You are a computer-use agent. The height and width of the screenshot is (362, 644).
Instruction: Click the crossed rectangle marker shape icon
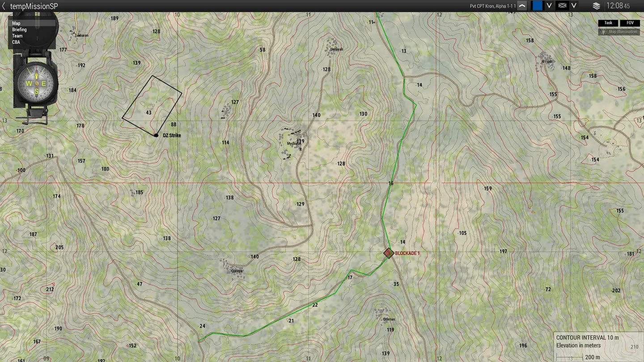coord(562,6)
